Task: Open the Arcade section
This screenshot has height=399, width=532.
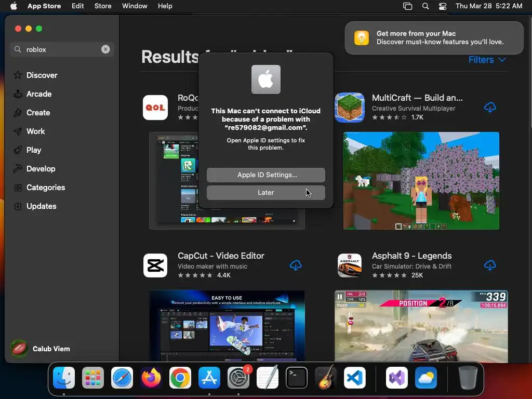Action: point(33,94)
